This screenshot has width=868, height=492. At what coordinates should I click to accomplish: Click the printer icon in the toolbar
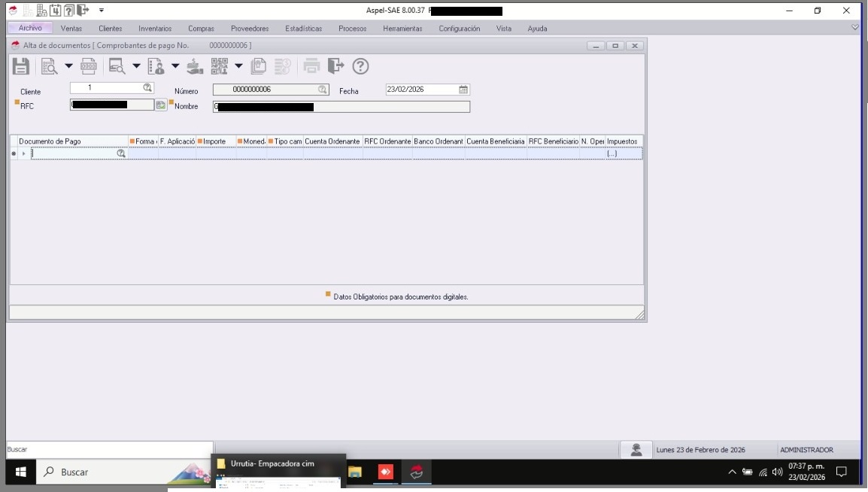tap(311, 66)
